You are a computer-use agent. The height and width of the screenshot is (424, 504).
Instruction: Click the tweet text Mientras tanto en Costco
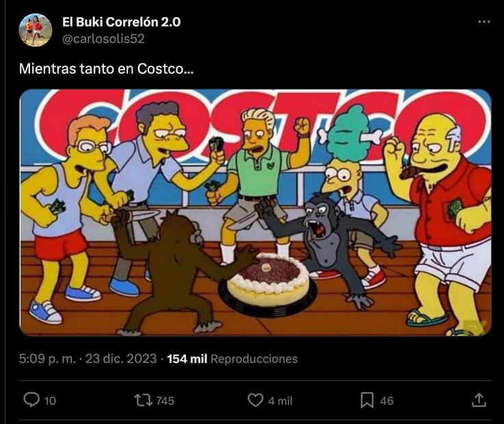(106, 69)
